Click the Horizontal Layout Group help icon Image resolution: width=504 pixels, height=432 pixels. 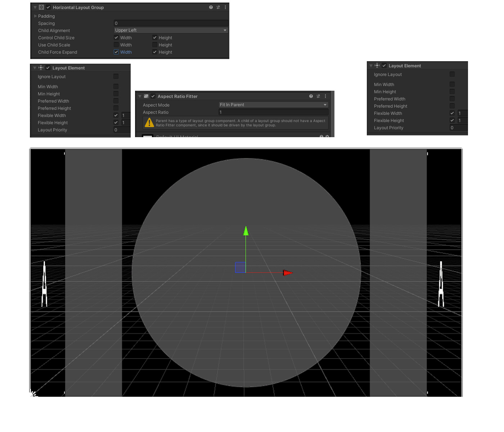(211, 7)
